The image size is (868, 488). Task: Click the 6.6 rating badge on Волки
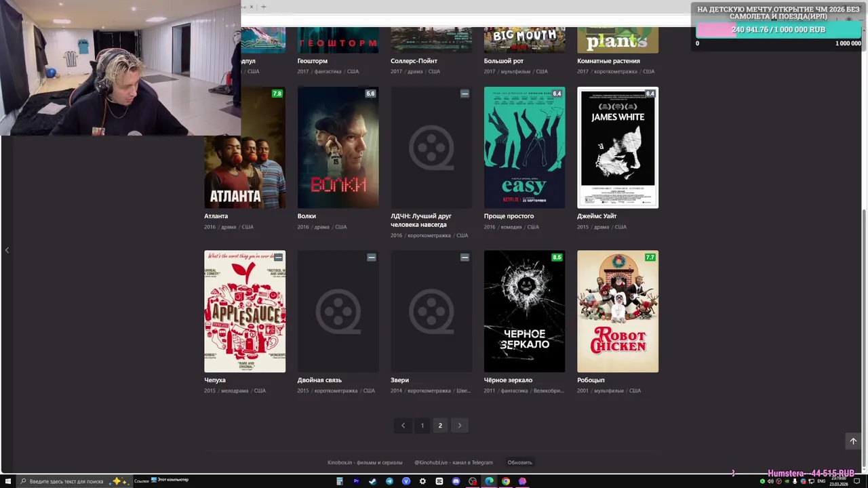[370, 94]
